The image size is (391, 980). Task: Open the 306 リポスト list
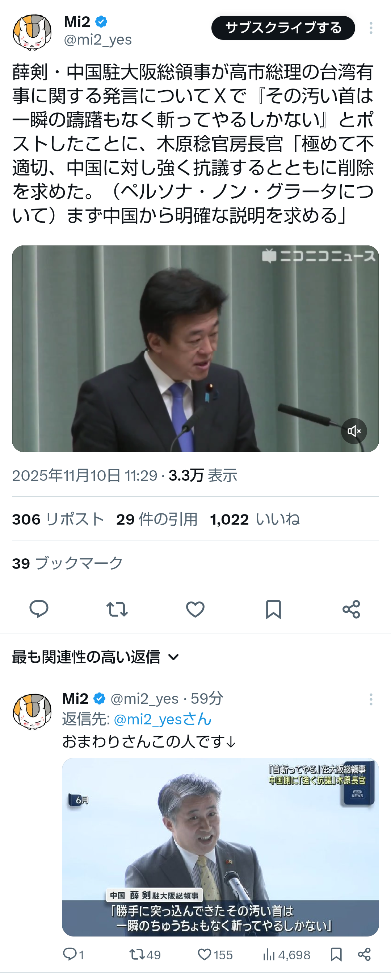coord(58,519)
